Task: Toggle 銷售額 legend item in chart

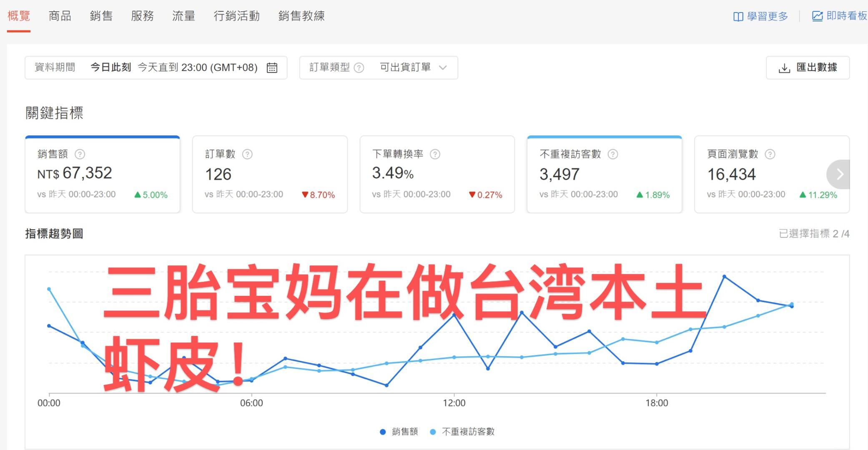Action: pos(399,432)
